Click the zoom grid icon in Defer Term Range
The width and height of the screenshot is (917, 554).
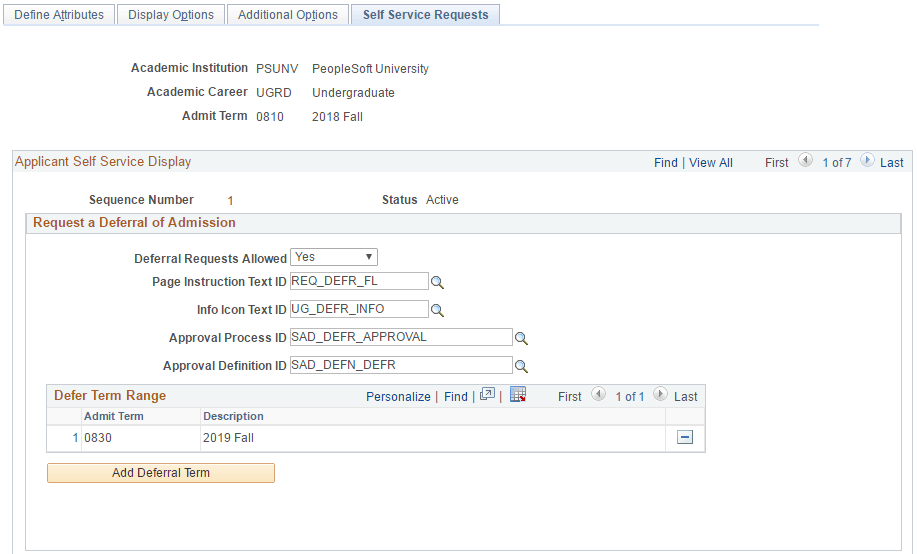487,395
